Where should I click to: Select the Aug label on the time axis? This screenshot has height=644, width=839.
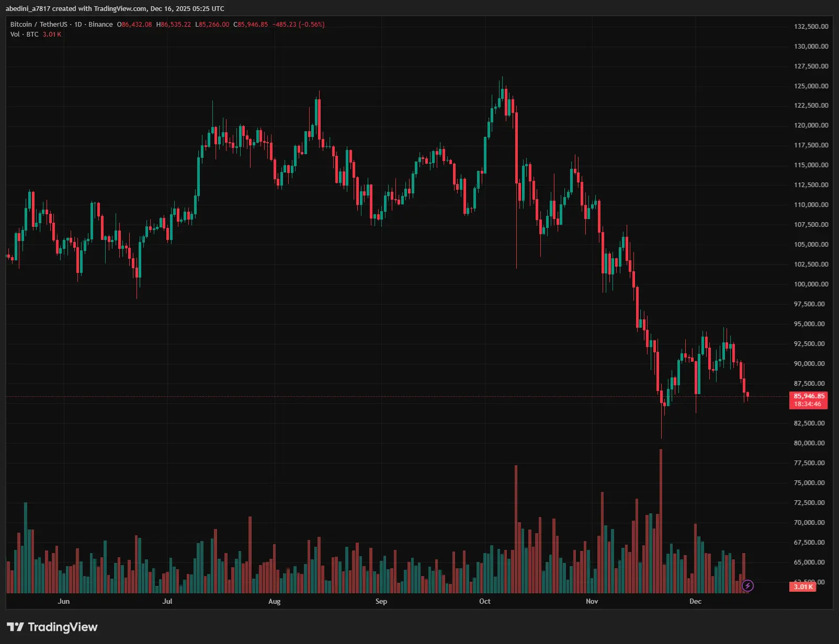pos(274,601)
